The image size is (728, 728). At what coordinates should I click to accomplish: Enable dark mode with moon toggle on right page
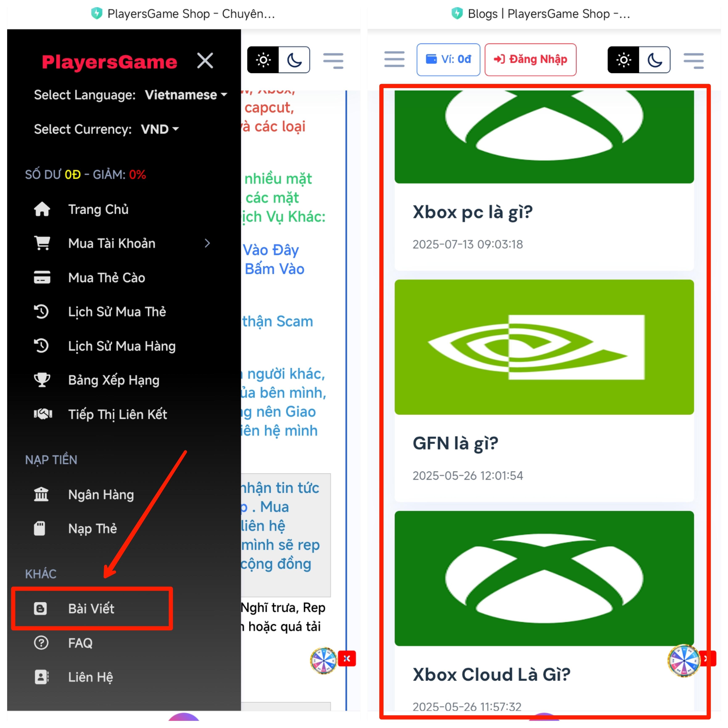click(654, 60)
